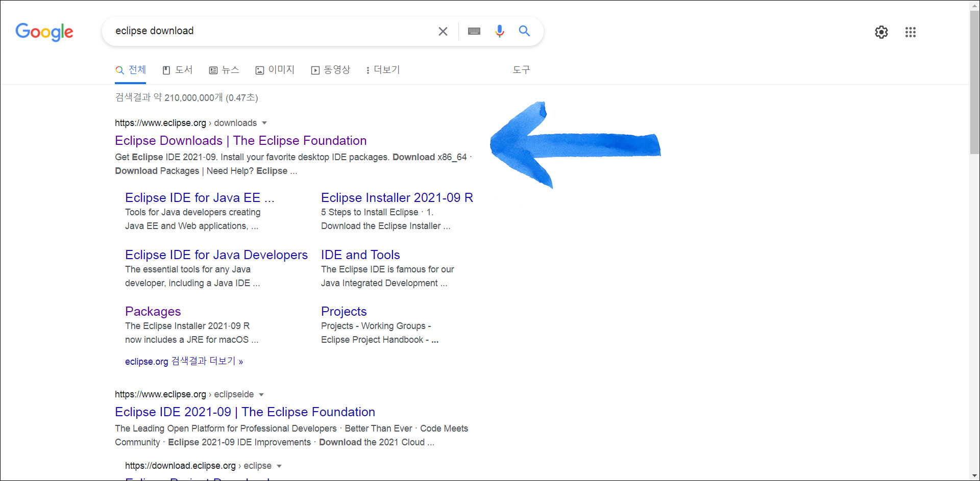Select the 전체 tab
This screenshot has height=481, width=980.
131,70
